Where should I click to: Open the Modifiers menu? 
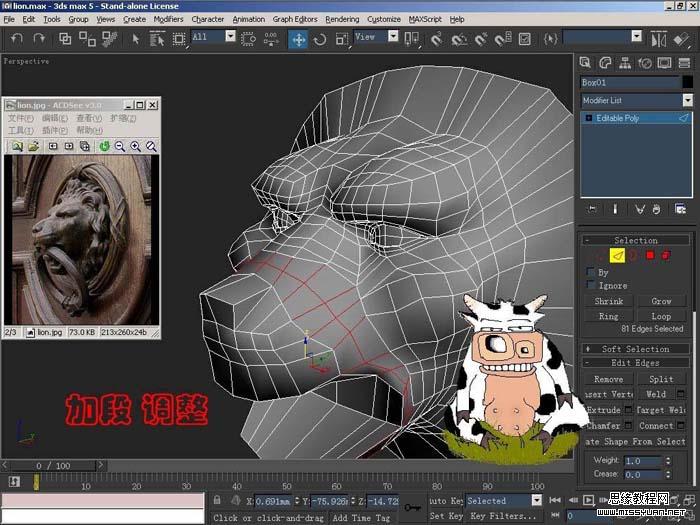(168, 19)
